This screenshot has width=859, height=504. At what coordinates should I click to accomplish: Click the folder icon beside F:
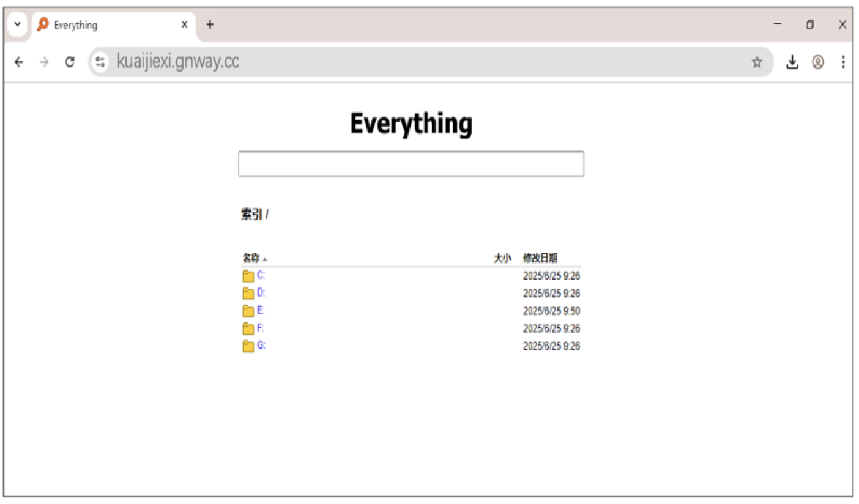pos(248,329)
